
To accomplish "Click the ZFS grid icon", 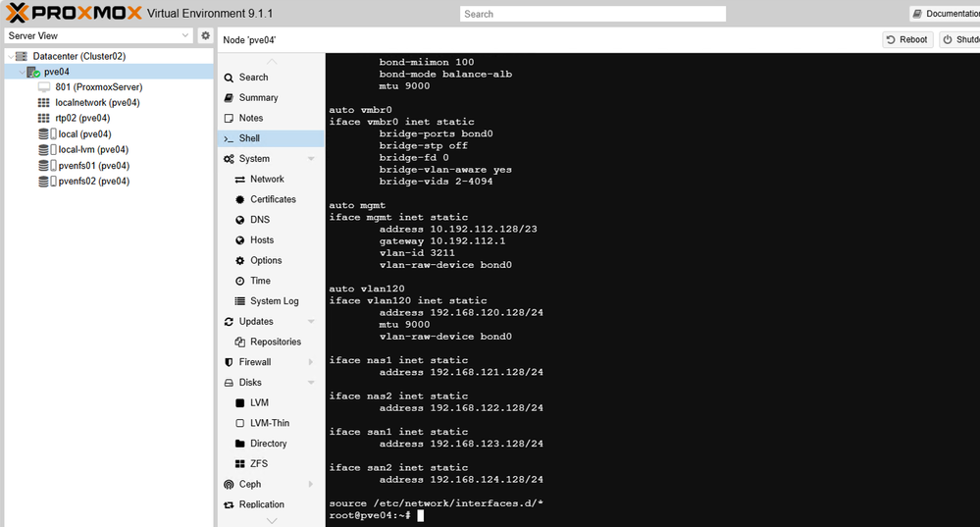I will point(240,464).
